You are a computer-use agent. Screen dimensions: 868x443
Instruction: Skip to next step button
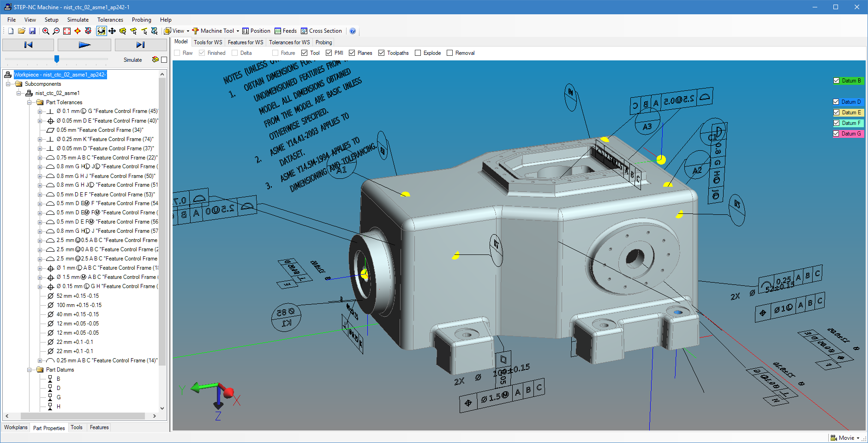click(x=141, y=45)
